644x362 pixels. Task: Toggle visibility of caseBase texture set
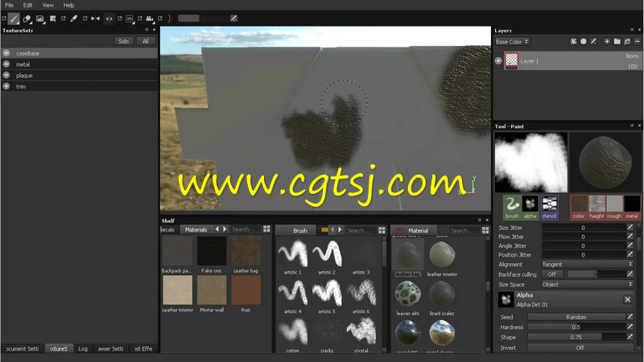(6, 53)
